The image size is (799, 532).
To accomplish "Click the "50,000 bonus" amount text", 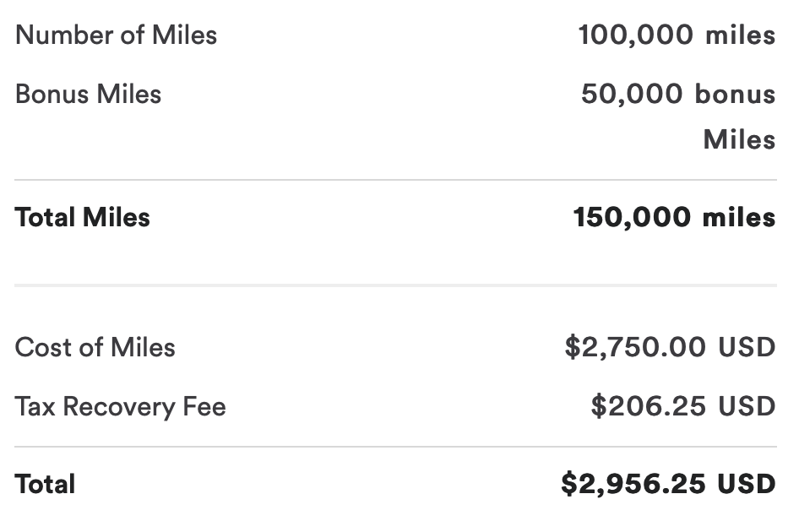I will pyautogui.click(x=678, y=94).
